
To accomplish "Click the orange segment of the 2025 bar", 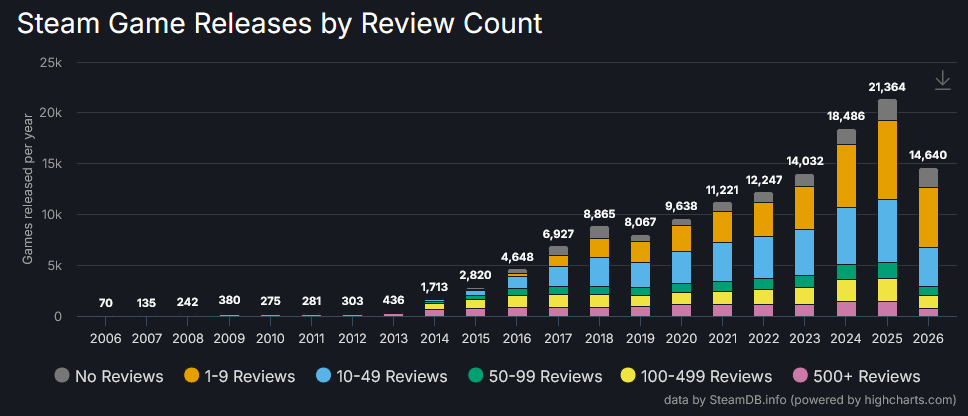I will click(887, 160).
